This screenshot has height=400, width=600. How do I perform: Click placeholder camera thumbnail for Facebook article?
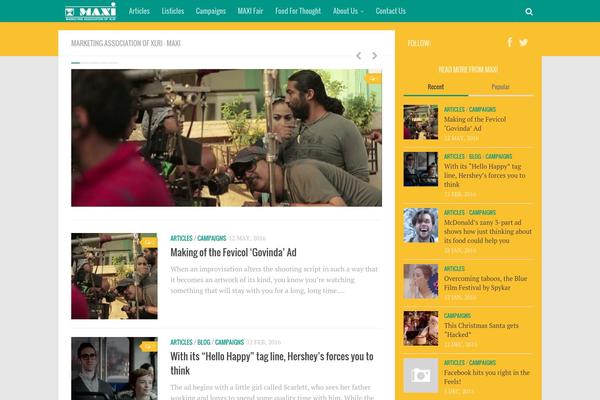coord(421,376)
